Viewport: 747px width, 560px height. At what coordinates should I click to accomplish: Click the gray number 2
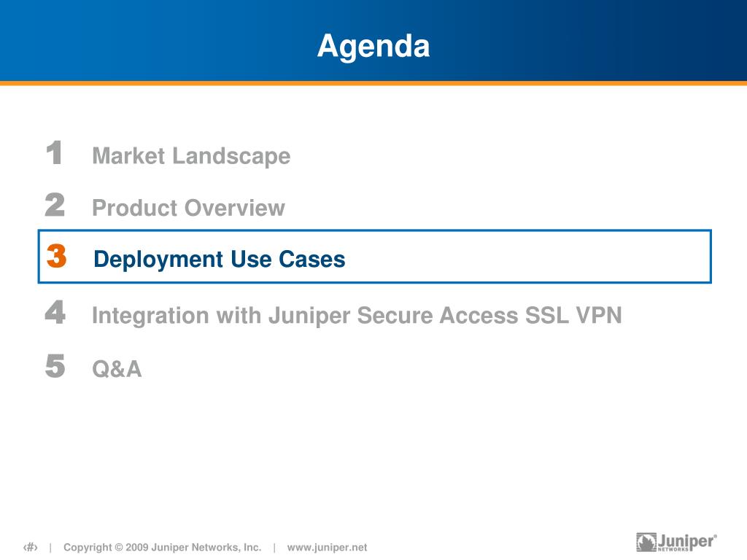pyautogui.click(x=55, y=205)
